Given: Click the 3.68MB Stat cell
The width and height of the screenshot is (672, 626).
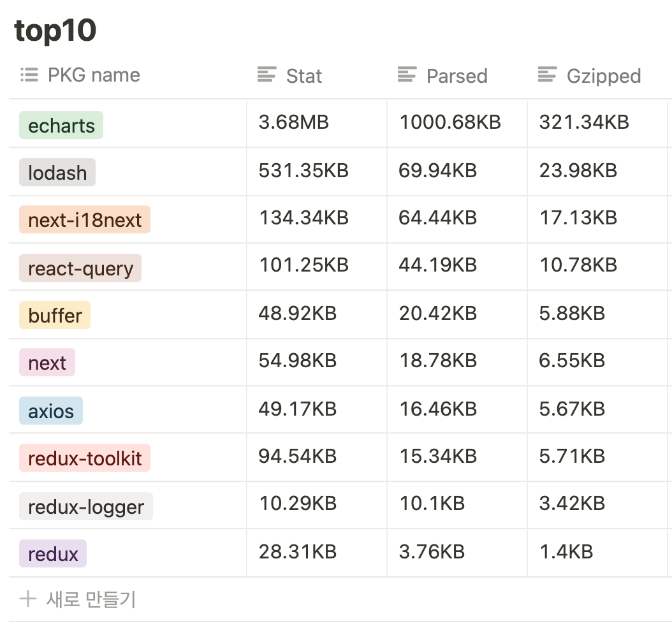Looking at the screenshot, I should click(x=317, y=124).
